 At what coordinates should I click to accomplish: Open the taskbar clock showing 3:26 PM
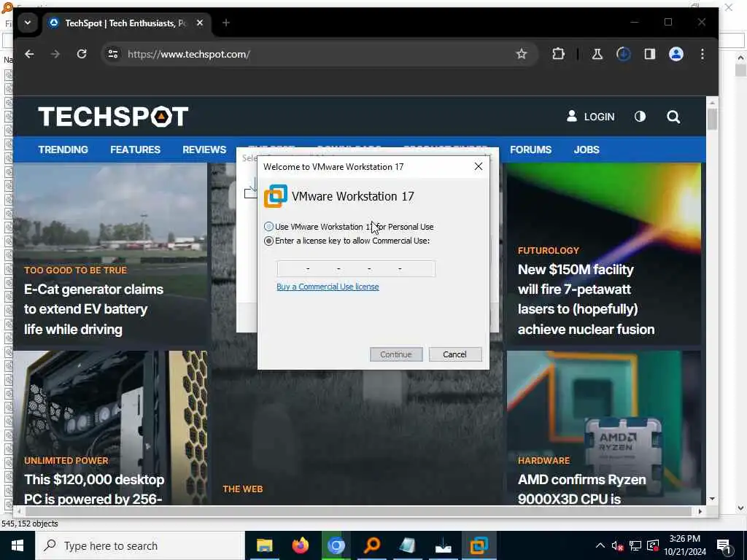(x=685, y=545)
